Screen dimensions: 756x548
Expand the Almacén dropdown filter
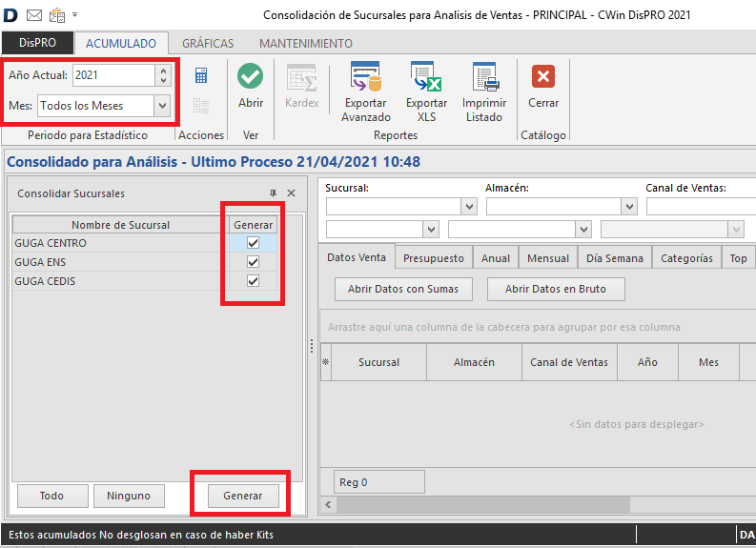(x=628, y=207)
